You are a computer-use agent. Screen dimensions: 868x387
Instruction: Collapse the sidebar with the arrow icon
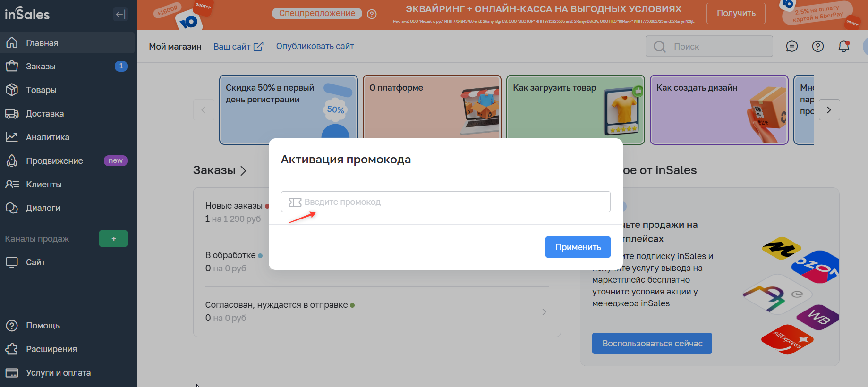(x=120, y=15)
